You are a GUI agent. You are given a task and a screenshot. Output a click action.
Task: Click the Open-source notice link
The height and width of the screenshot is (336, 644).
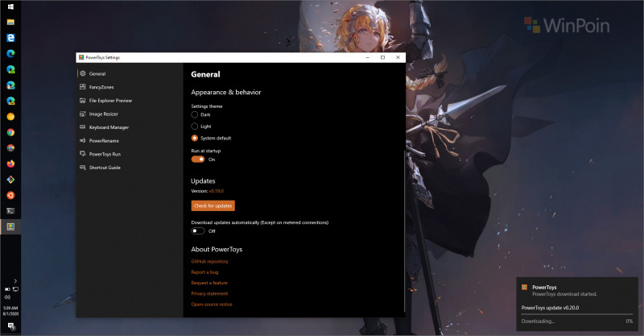coord(212,305)
